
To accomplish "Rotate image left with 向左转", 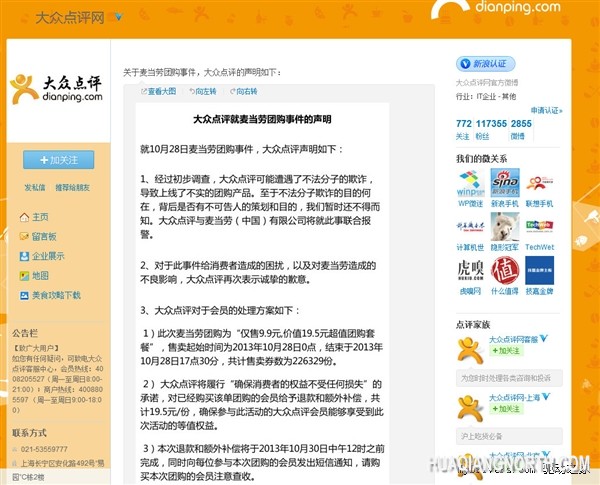I will [203, 91].
